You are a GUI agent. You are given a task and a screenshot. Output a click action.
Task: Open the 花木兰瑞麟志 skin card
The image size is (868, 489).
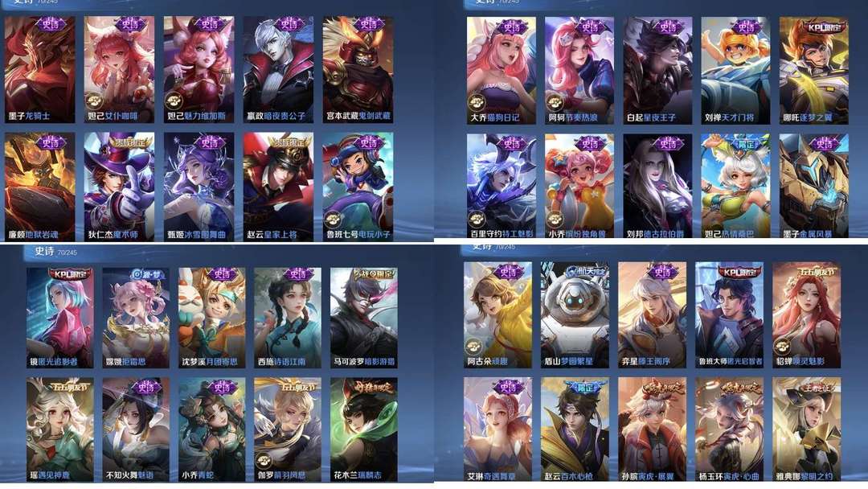(x=364, y=429)
